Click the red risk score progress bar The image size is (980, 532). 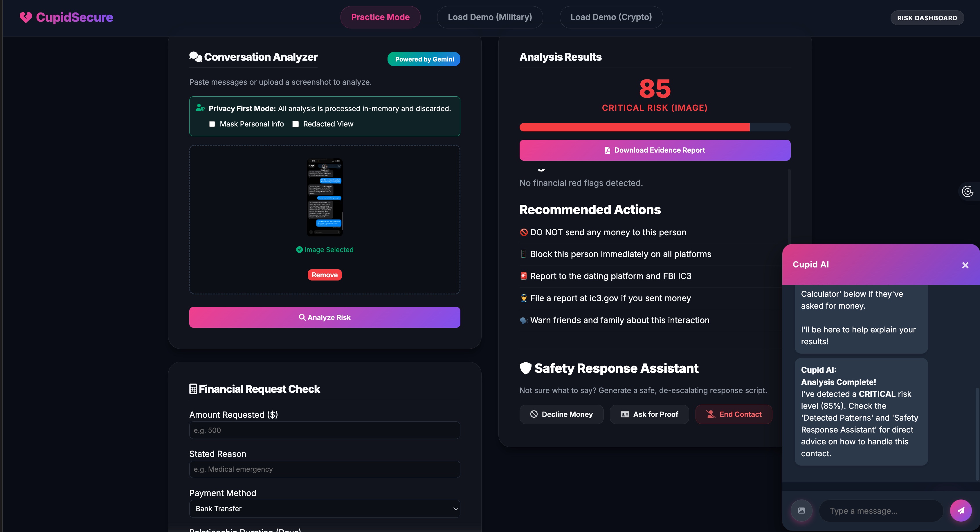coord(634,127)
